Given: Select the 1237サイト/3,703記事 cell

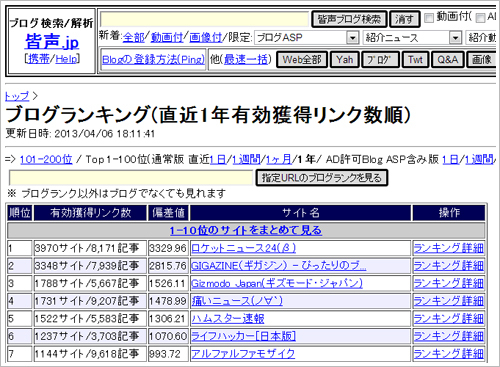Looking at the screenshot, I should coord(90,336).
